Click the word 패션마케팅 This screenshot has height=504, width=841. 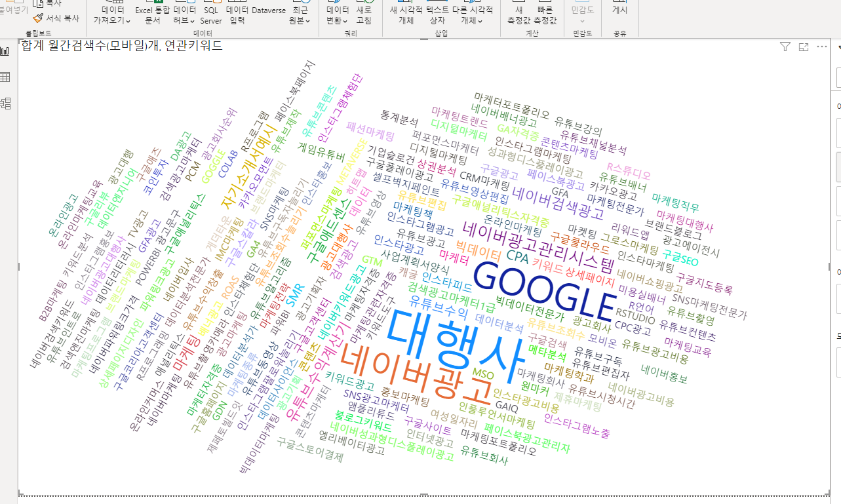click(x=371, y=130)
